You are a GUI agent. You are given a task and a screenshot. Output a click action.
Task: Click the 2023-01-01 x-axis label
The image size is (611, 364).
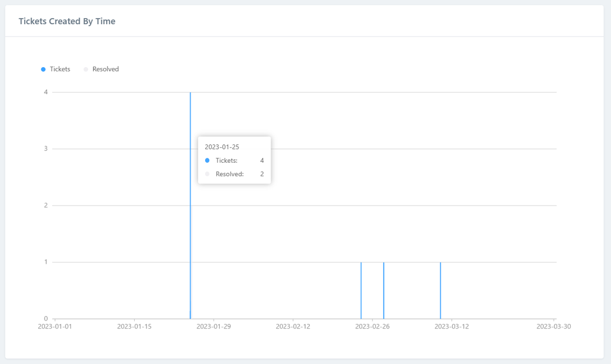click(55, 326)
